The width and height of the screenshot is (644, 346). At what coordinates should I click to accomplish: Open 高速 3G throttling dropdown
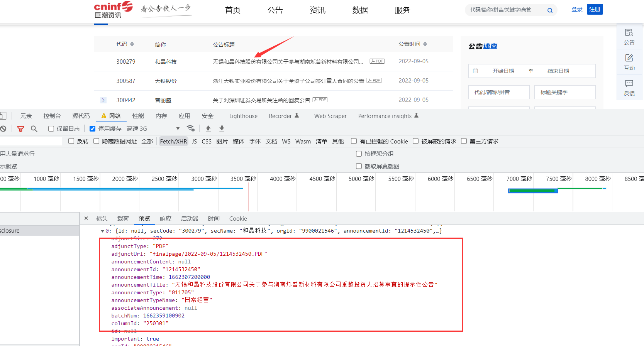pos(153,129)
